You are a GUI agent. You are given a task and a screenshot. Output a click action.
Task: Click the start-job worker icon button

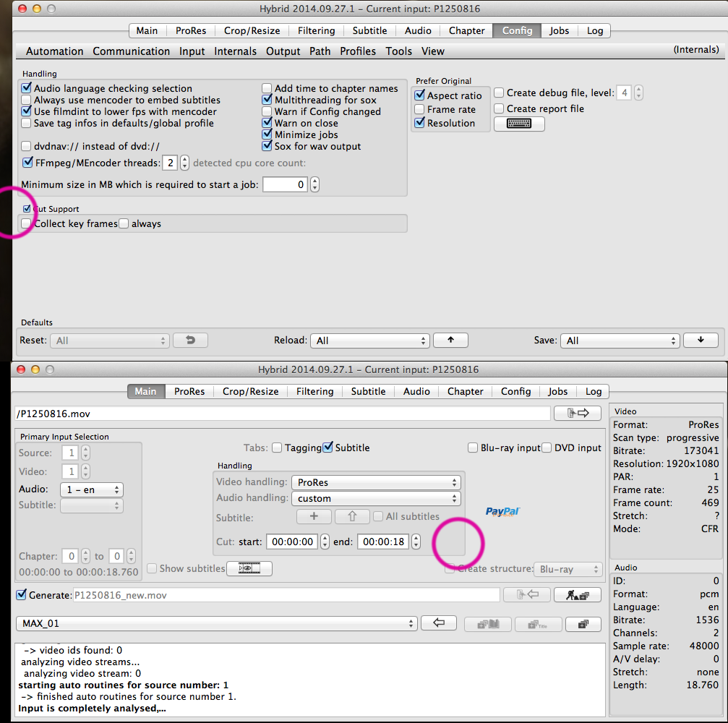point(577,594)
